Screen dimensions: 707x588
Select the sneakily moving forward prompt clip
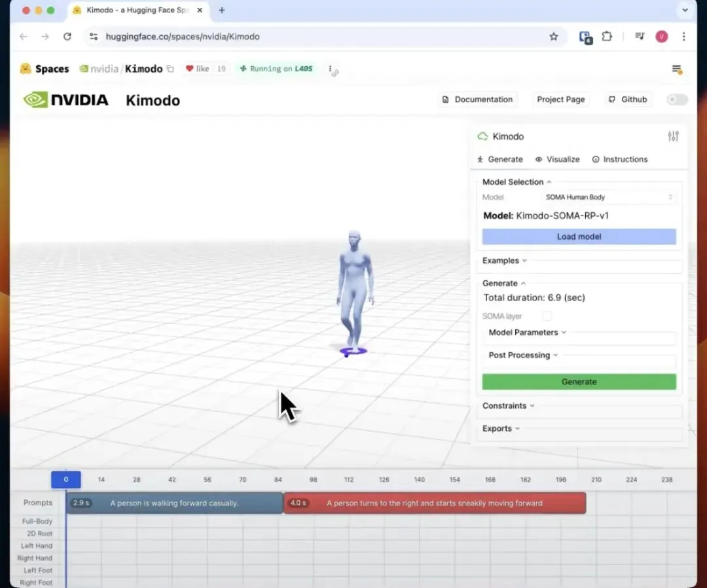[435, 503]
